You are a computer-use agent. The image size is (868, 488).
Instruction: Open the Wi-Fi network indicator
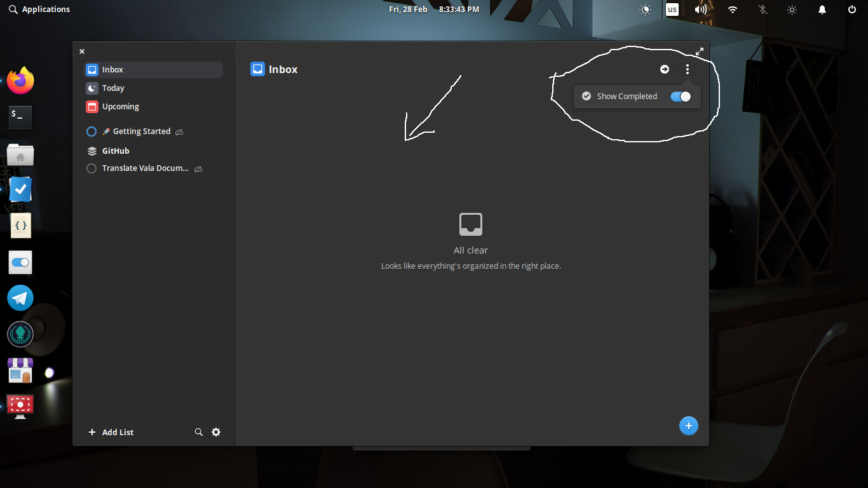pos(733,10)
